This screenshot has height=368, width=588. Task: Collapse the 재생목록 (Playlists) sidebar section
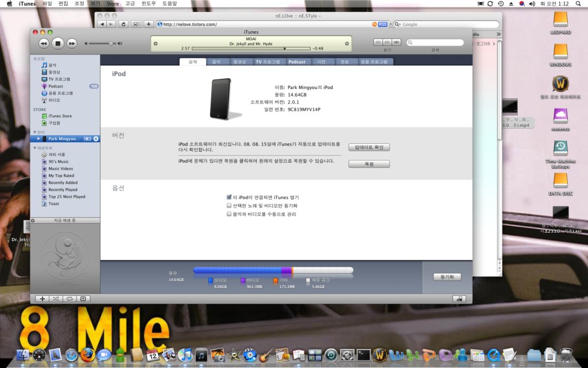(x=35, y=148)
